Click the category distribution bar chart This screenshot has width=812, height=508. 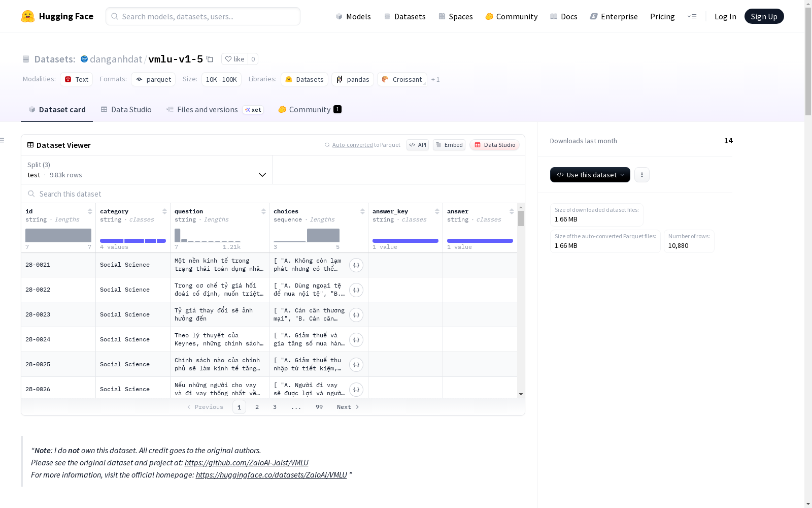point(133,241)
